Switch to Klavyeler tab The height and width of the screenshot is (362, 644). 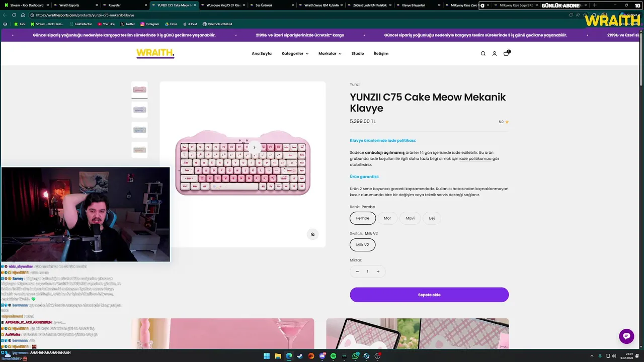click(x=124, y=5)
